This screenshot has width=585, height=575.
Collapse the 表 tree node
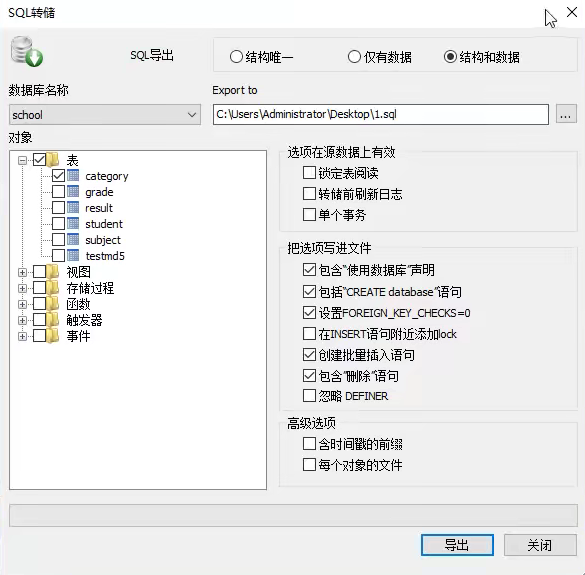point(22,160)
